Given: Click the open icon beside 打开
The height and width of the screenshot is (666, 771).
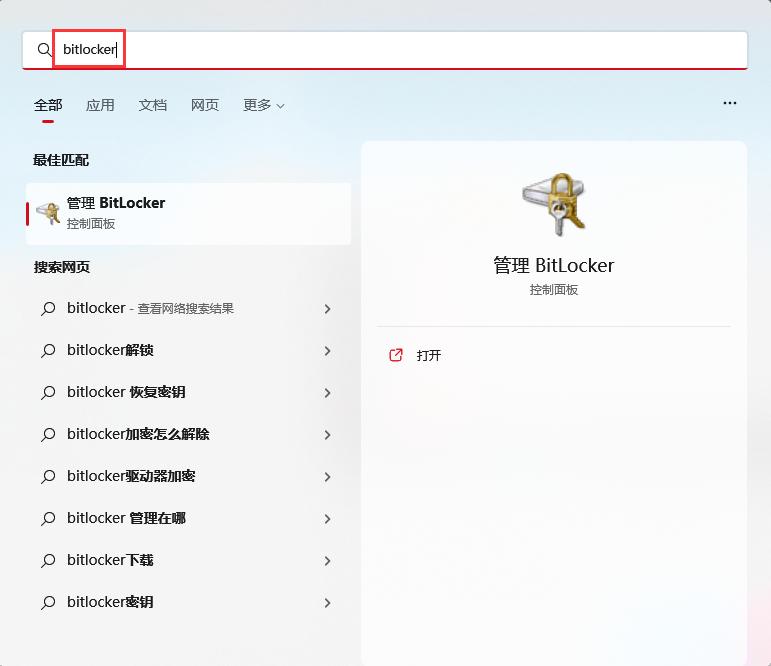Looking at the screenshot, I should (396, 355).
